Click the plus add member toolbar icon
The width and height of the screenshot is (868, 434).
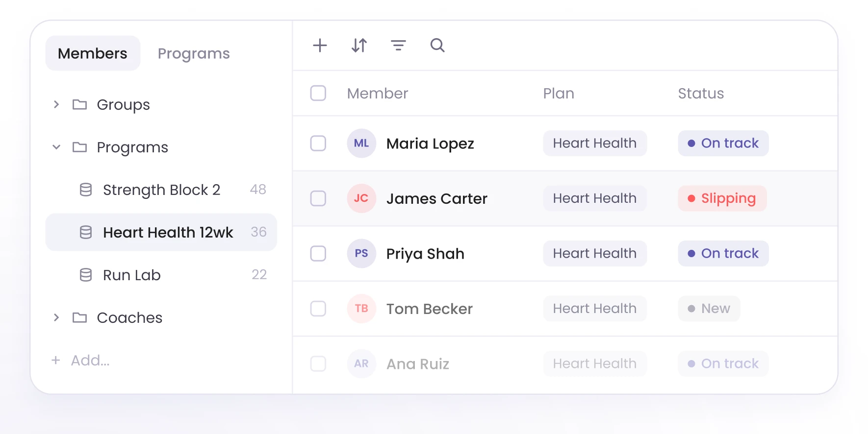click(320, 46)
